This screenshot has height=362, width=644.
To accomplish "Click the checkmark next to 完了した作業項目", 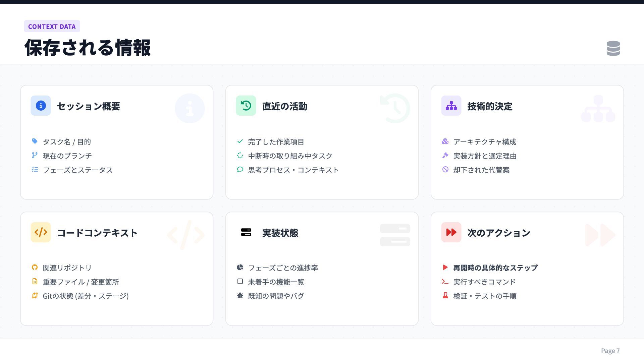I will 240,141.
